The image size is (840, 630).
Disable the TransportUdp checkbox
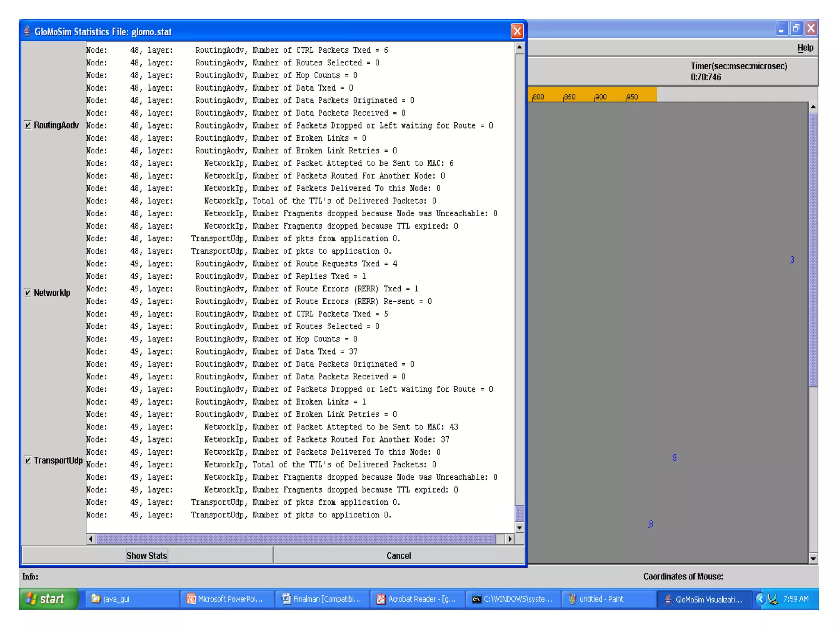click(28, 460)
